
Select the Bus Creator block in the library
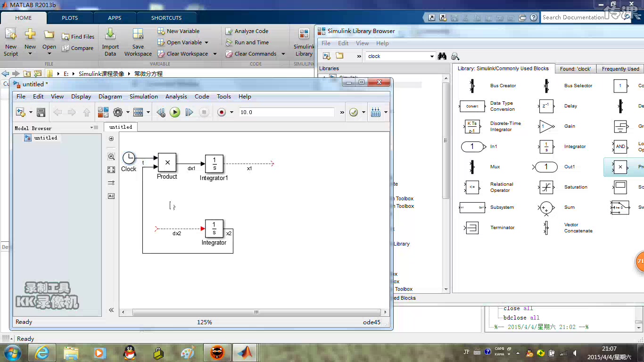(472, 86)
